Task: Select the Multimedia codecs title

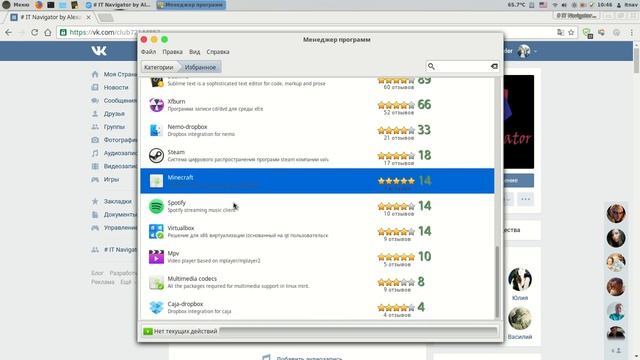Action: (192, 278)
